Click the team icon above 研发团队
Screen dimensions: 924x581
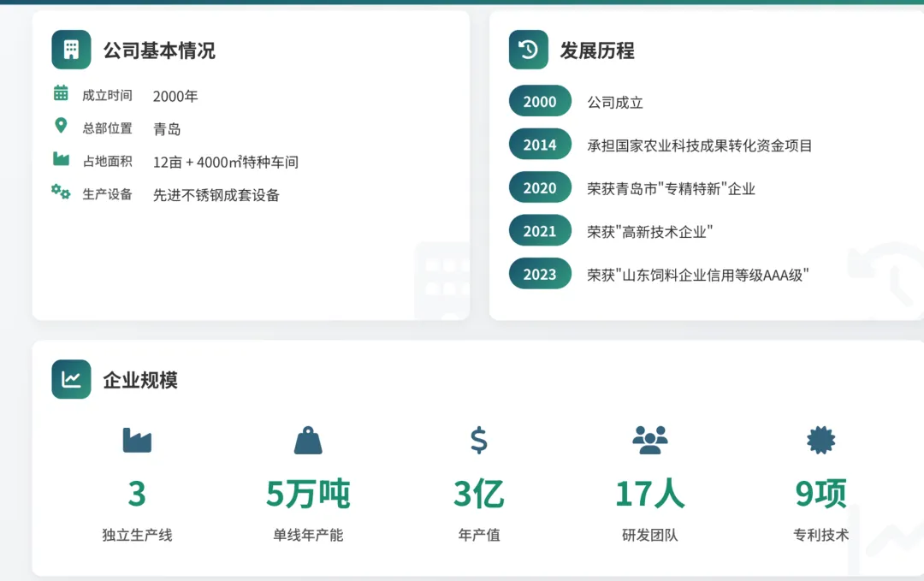click(x=650, y=440)
